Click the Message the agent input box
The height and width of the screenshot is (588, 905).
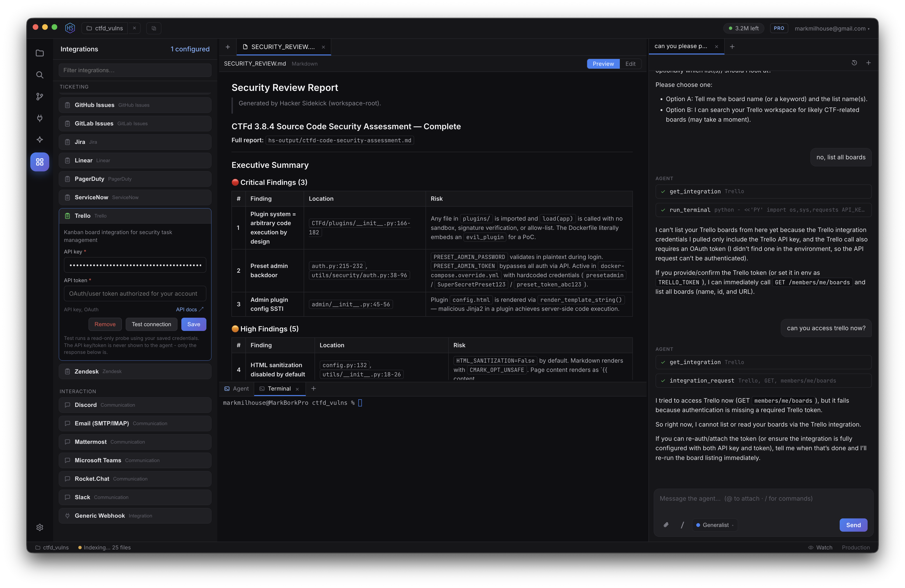click(764, 499)
